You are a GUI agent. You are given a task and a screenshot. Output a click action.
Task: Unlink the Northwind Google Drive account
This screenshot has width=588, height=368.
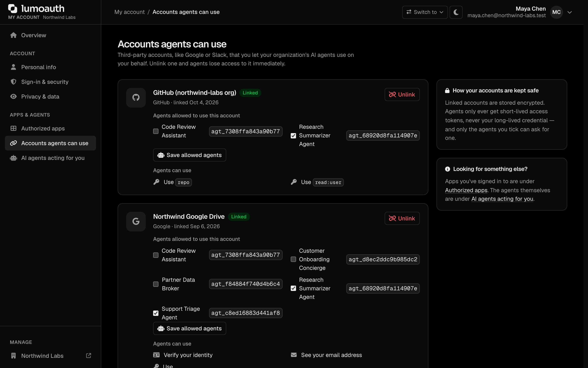402,218
